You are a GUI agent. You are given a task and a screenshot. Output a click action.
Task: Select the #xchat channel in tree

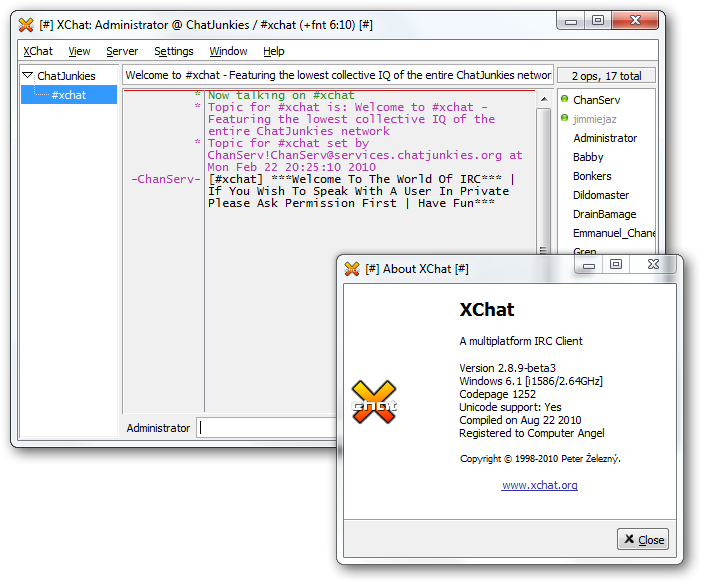coord(68,95)
